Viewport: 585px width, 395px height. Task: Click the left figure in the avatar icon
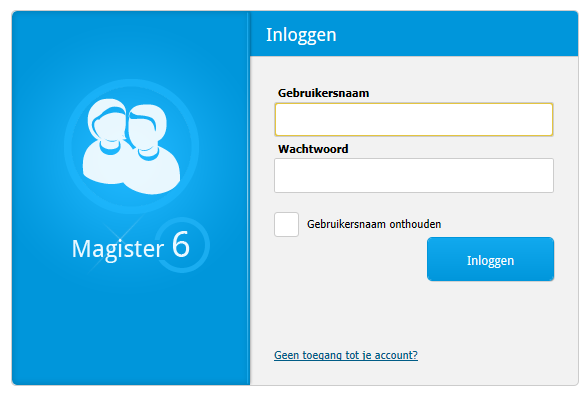[x=106, y=142]
